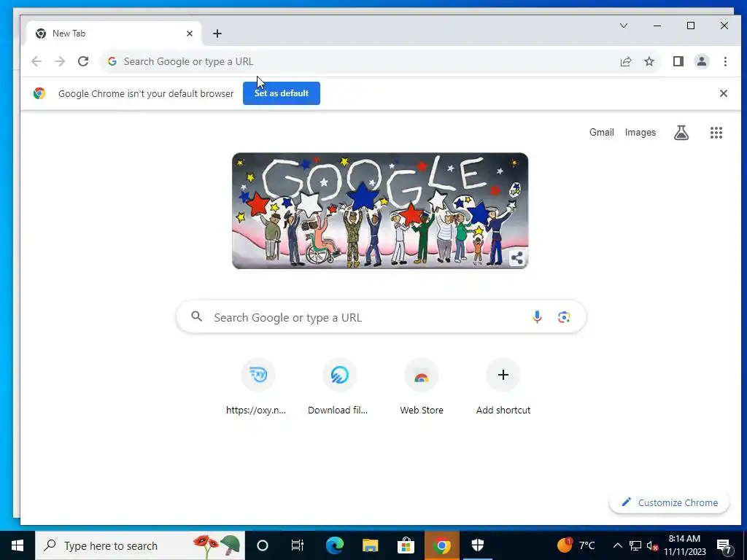Viewport: 747px width, 560px height.
Task: Reload the current page
Action: tap(83, 61)
